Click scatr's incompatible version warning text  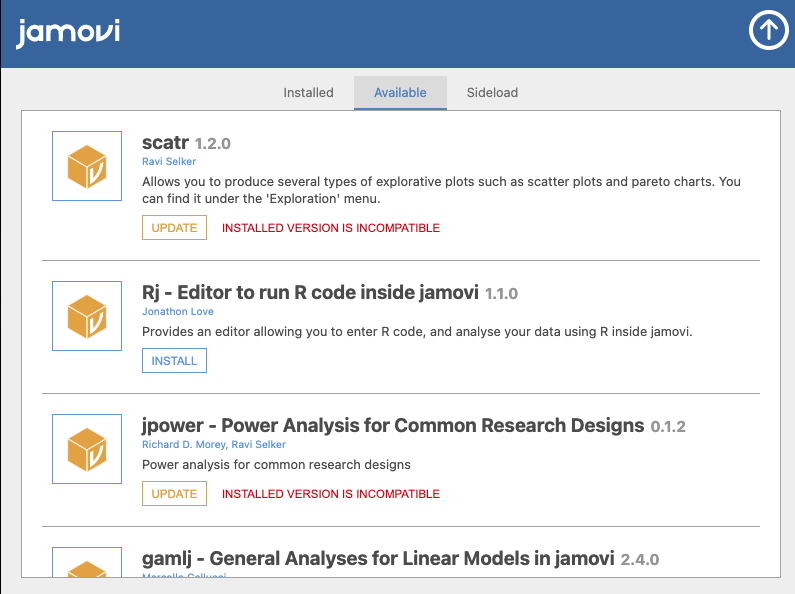(x=331, y=228)
